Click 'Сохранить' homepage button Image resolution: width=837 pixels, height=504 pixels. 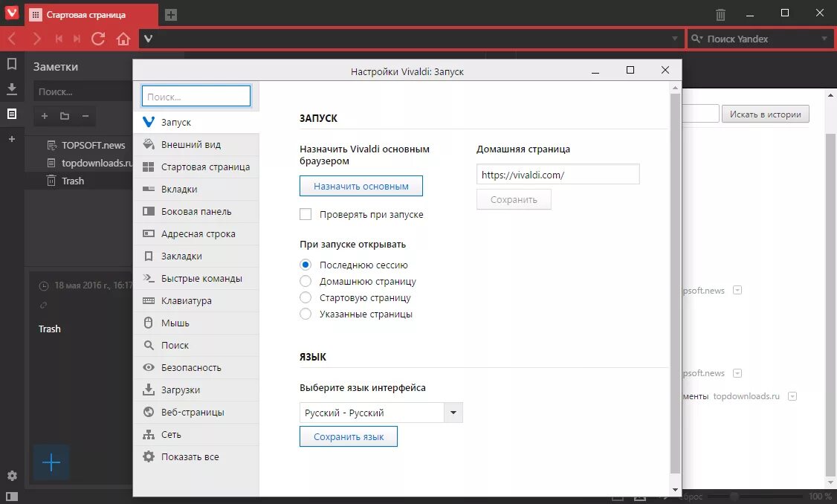[514, 200]
